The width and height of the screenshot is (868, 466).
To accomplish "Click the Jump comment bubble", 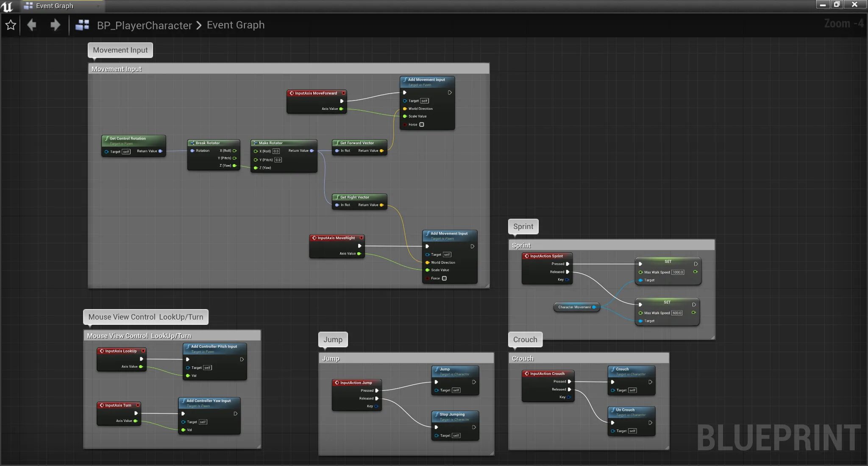I will pyautogui.click(x=333, y=340).
